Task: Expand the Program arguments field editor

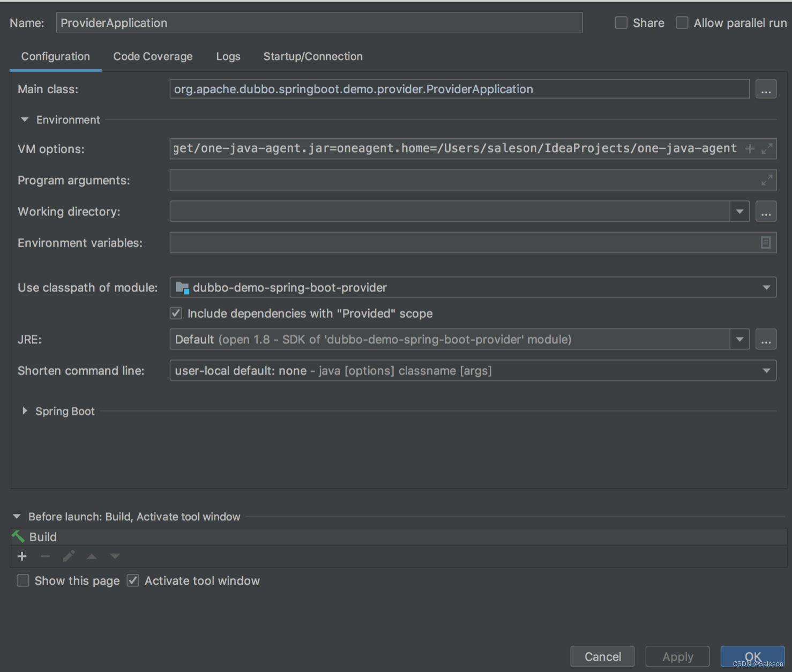Action: tap(767, 180)
